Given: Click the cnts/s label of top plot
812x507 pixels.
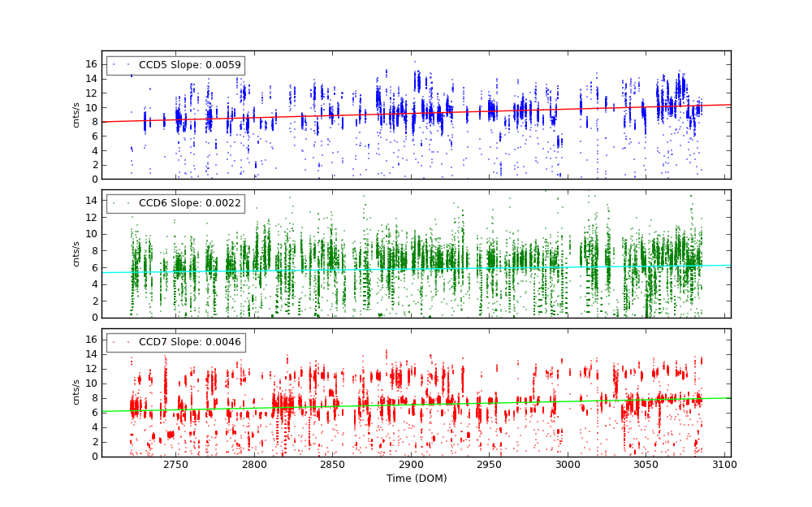Looking at the screenshot, I should pos(76,115).
